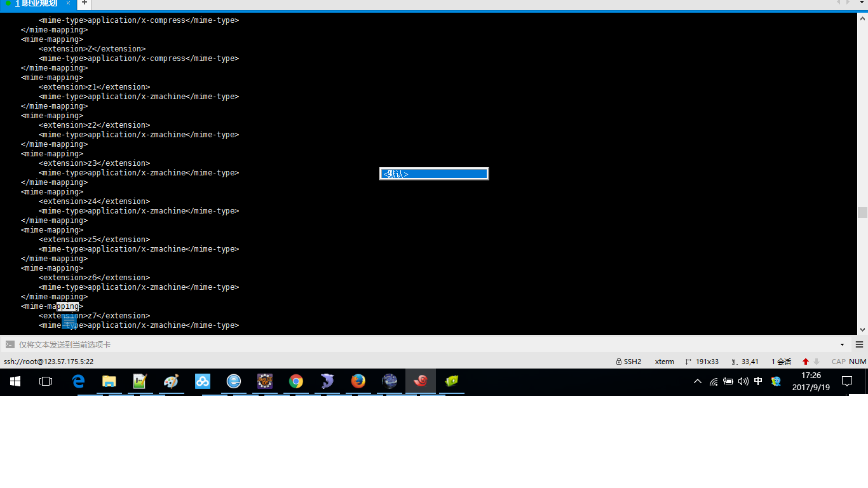
Task: Click the tab scroll-right arrow at top right
Action: (848, 3)
